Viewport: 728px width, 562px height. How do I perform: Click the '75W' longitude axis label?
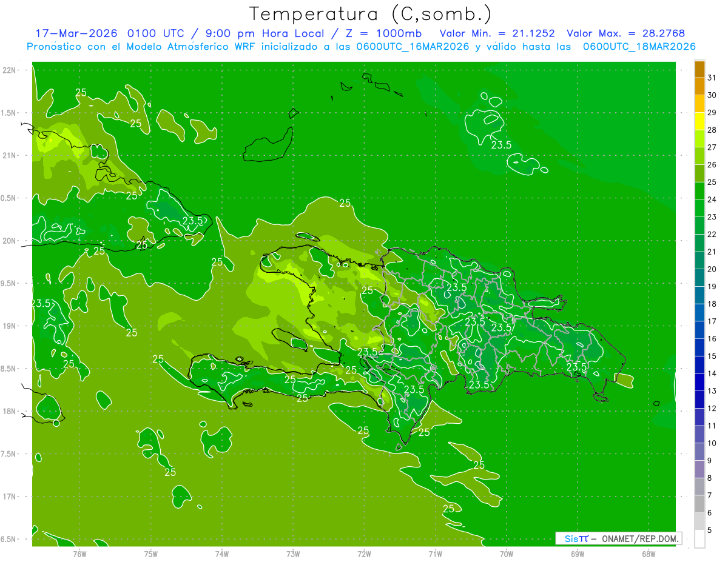pyautogui.click(x=151, y=554)
